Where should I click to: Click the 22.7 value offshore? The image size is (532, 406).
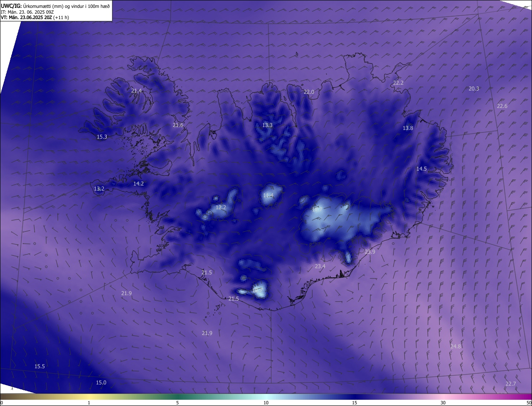pos(510,384)
